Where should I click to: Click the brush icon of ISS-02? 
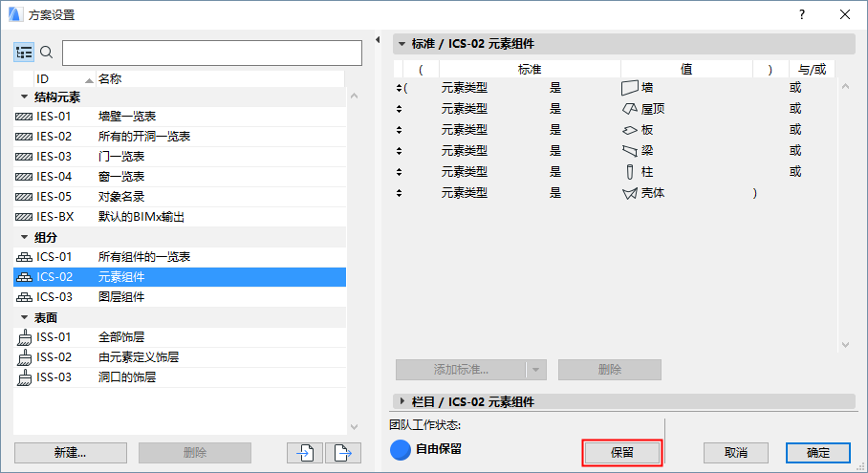coord(24,357)
